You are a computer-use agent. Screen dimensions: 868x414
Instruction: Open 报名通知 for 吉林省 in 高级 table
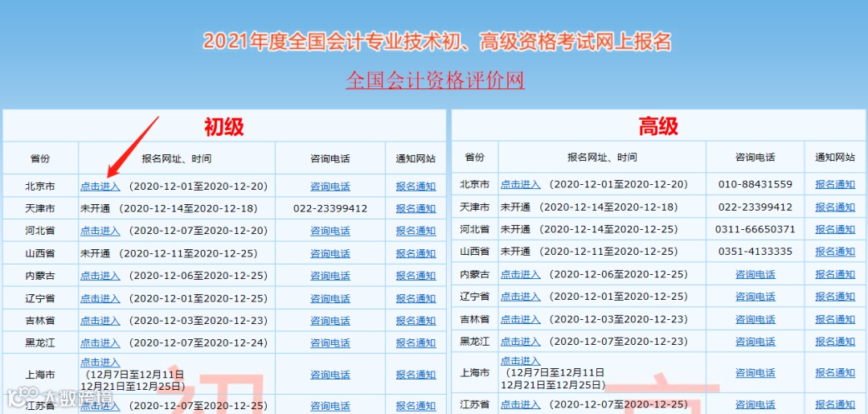pyautogui.click(x=835, y=319)
